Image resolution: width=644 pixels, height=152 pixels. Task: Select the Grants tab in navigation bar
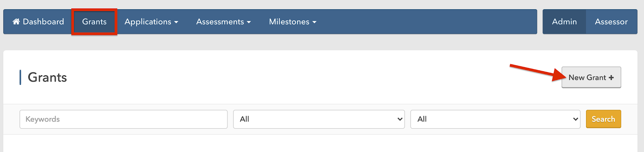pos(94,22)
